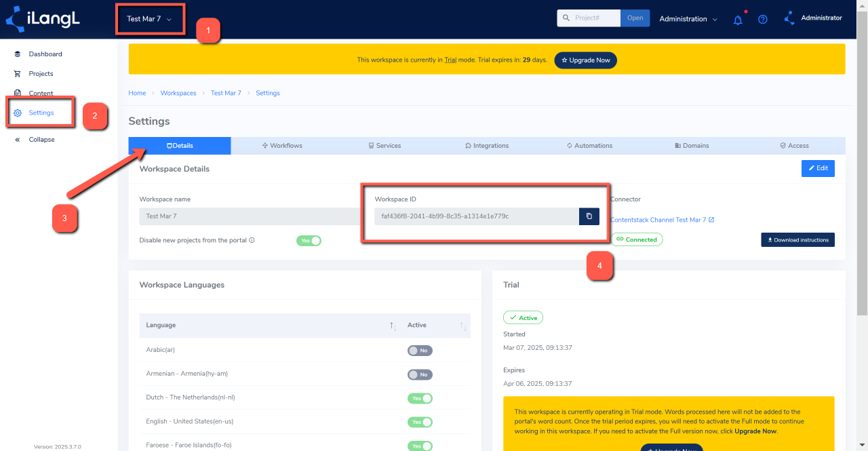
Task: Click the Trial link in the banner
Action: click(450, 60)
